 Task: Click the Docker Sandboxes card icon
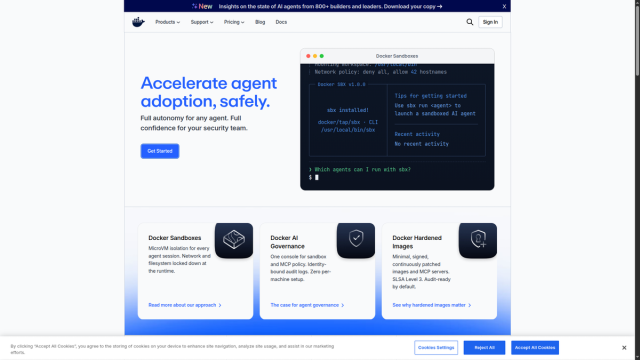pos(234,240)
